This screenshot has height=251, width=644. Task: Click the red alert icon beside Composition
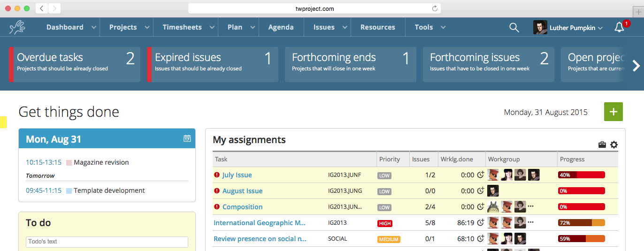coord(217,207)
